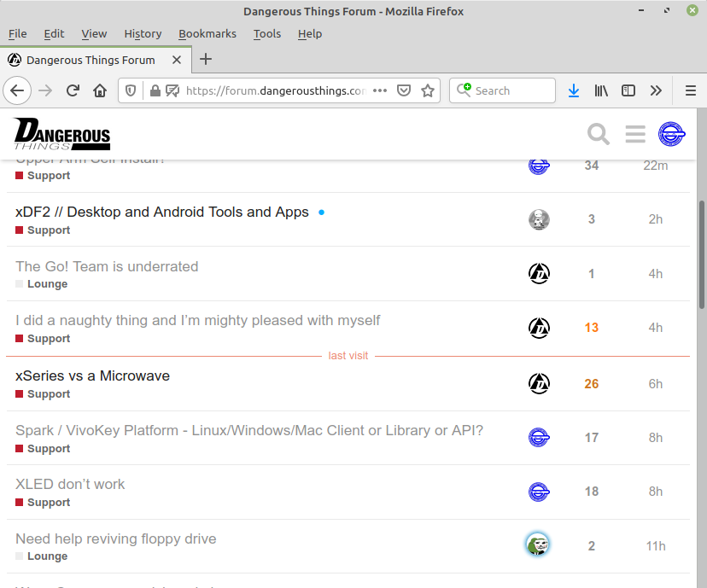The width and height of the screenshot is (707, 588).
Task: Open topic Need help reviving floppy drive
Action: pyautogui.click(x=116, y=539)
